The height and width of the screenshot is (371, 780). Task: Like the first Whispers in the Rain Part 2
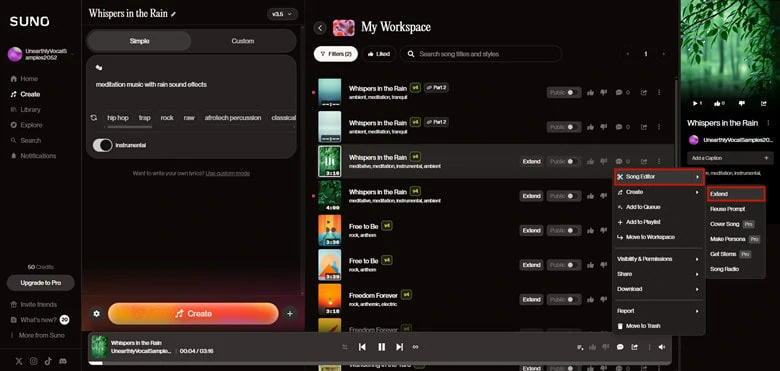pos(590,93)
